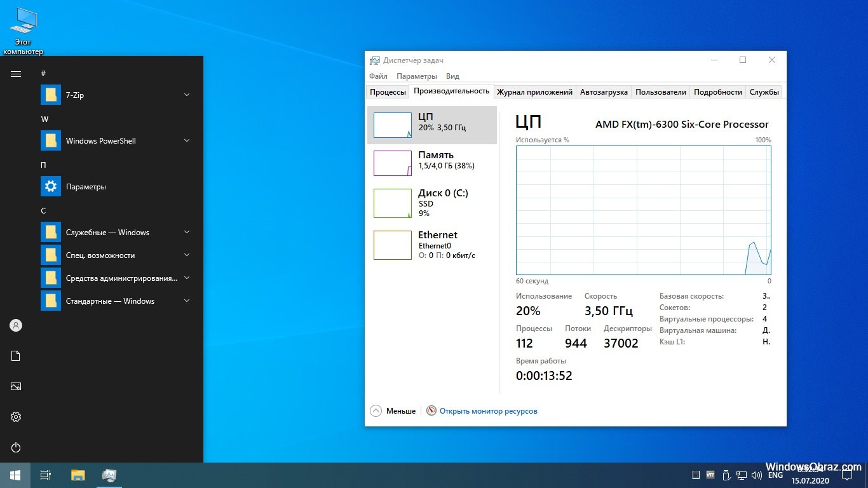Open the Параметры app in Start list
The width and height of the screenshot is (868, 488).
pyautogui.click(x=85, y=187)
